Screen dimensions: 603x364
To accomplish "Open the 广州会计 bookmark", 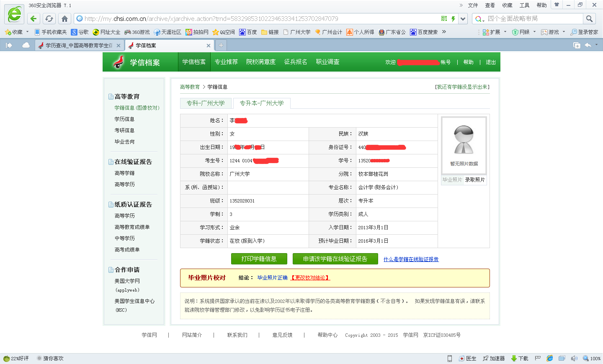I will pyautogui.click(x=329, y=32).
